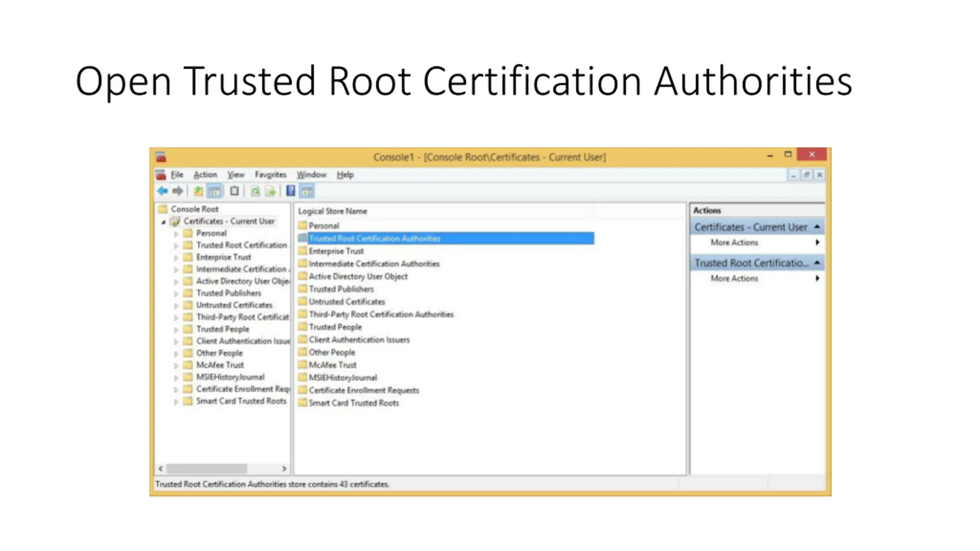Image resolution: width=980 pixels, height=551 pixels.
Task: Open the Window menu
Action: coord(312,175)
